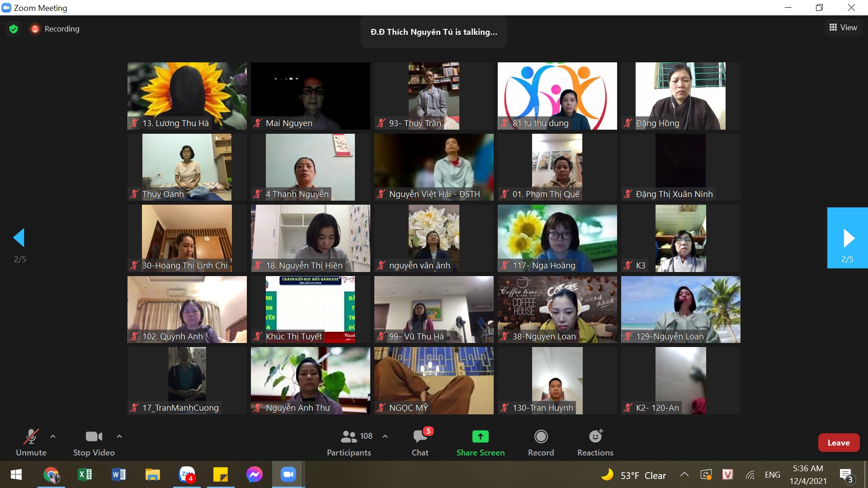
Task: Open Excel from the taskbar
Action: 85,474
